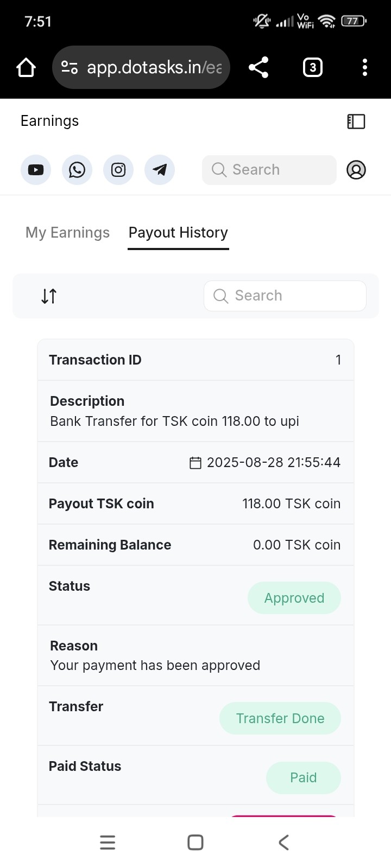The image size is (391, 868).
Task: Open the YouTube channel icon
Action: [x=36, y=170]
